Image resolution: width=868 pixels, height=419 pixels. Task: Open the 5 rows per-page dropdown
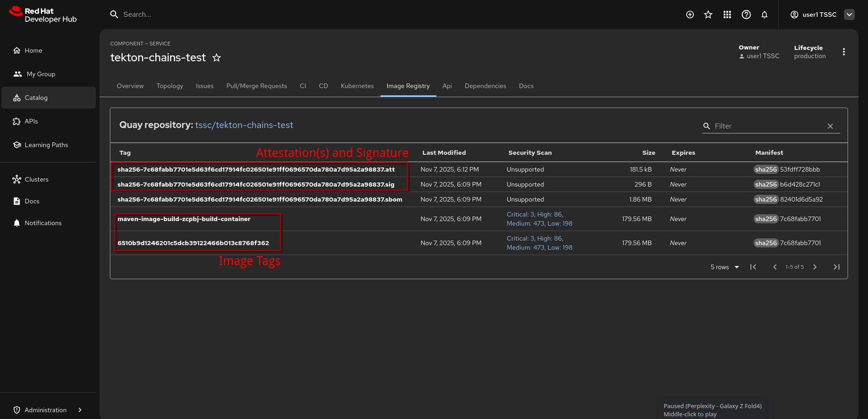(x=725, y=267)
